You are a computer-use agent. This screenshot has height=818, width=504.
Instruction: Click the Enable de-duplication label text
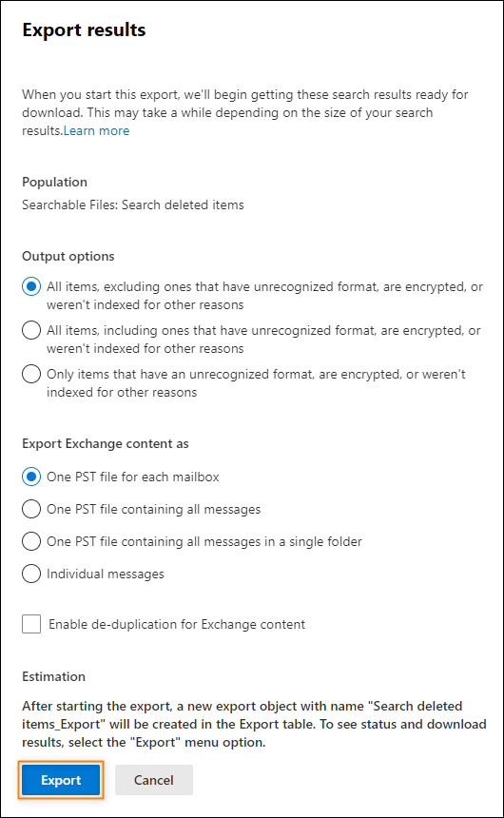click(x=177, y=625)
